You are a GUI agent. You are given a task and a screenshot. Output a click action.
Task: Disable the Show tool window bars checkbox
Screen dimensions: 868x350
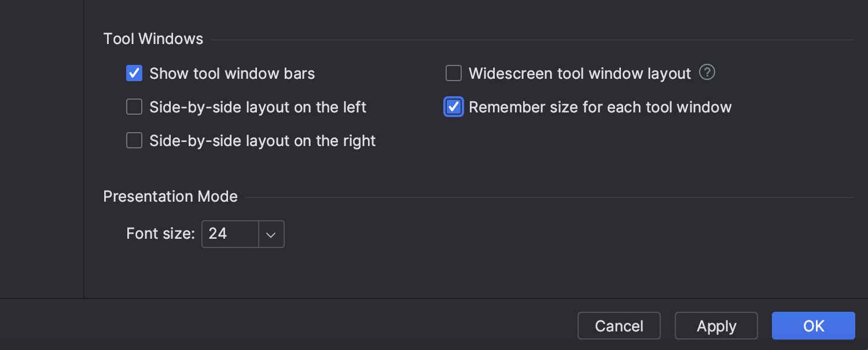(134, 74)
